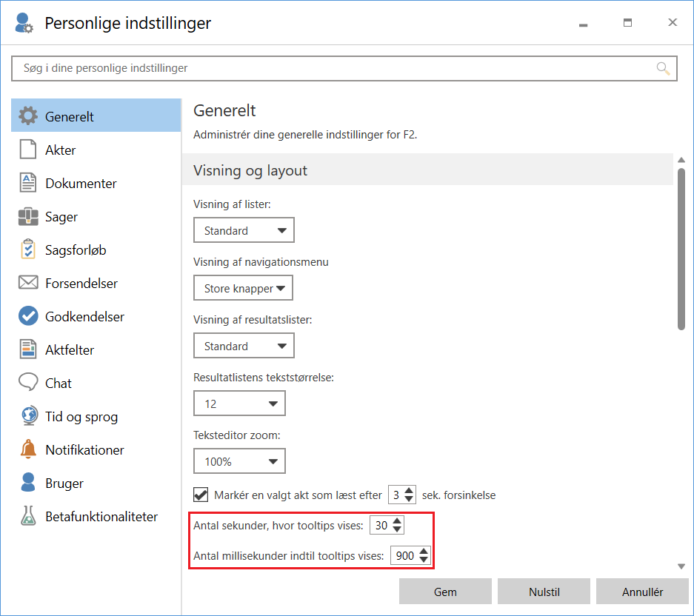The height and width of the screenshot is (616, 694).
Task: Open the Store knapper navigation menu dropdown
Action: click(x=243, y=287)
